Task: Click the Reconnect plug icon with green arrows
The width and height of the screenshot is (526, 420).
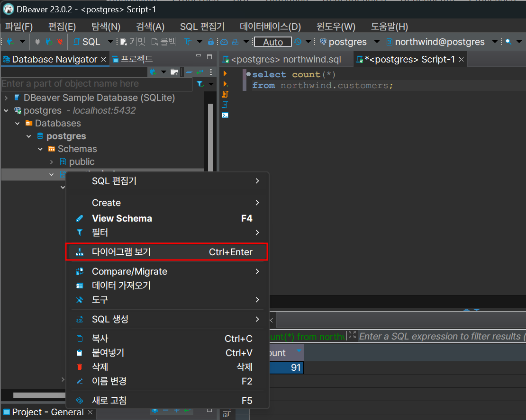Action: pyautogui.click(x=49, y=42)
